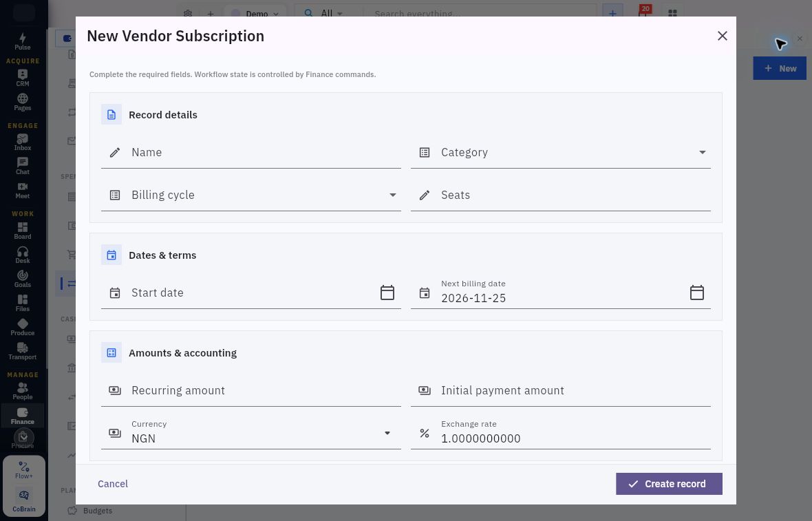
Task: Open the Category dropdown
Action: [x=561, y=152]
